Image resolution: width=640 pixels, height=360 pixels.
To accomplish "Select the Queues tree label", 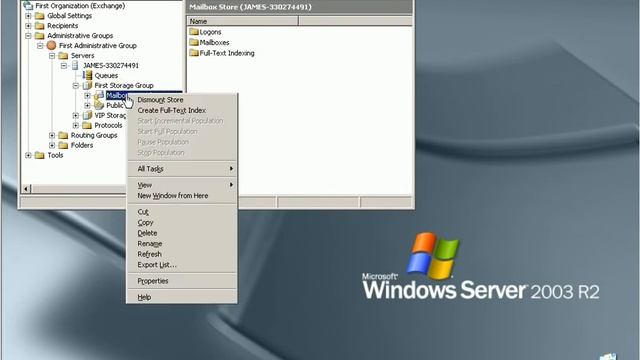I will [106, 76].
